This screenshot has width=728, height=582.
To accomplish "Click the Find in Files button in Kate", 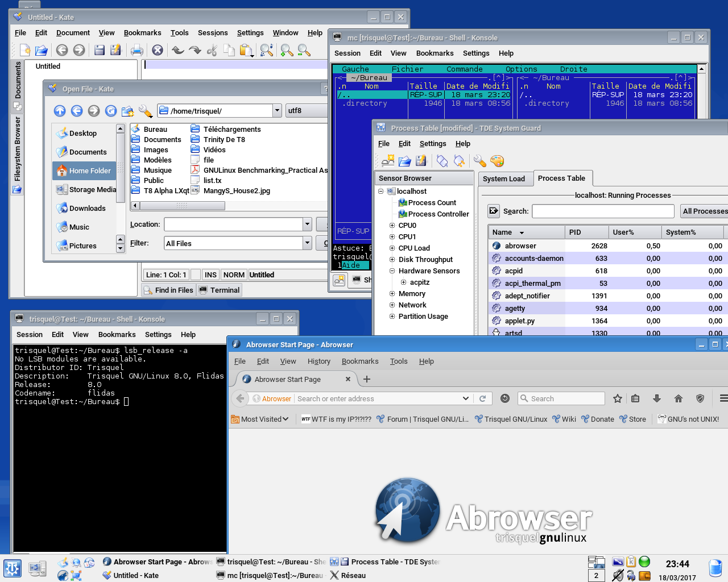I will point(168,290).
